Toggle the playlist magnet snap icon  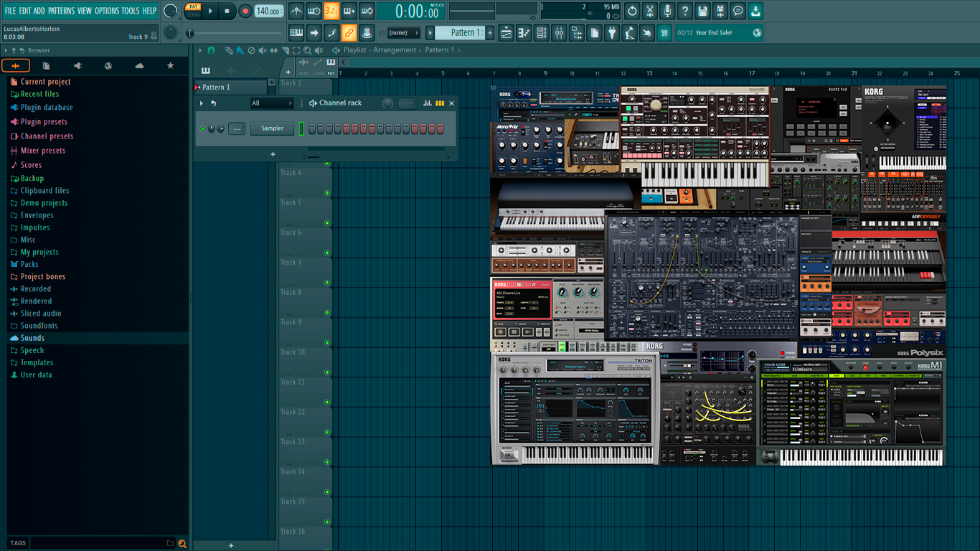pyautogui.click(x=211, y=50)
